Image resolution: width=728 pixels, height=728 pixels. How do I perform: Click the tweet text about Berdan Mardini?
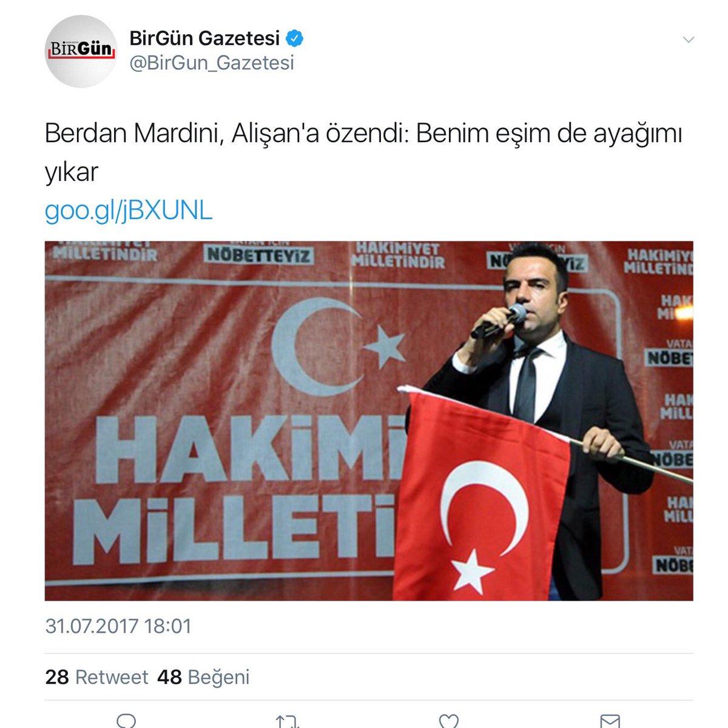pyautogui.click(x=364, y=153)
